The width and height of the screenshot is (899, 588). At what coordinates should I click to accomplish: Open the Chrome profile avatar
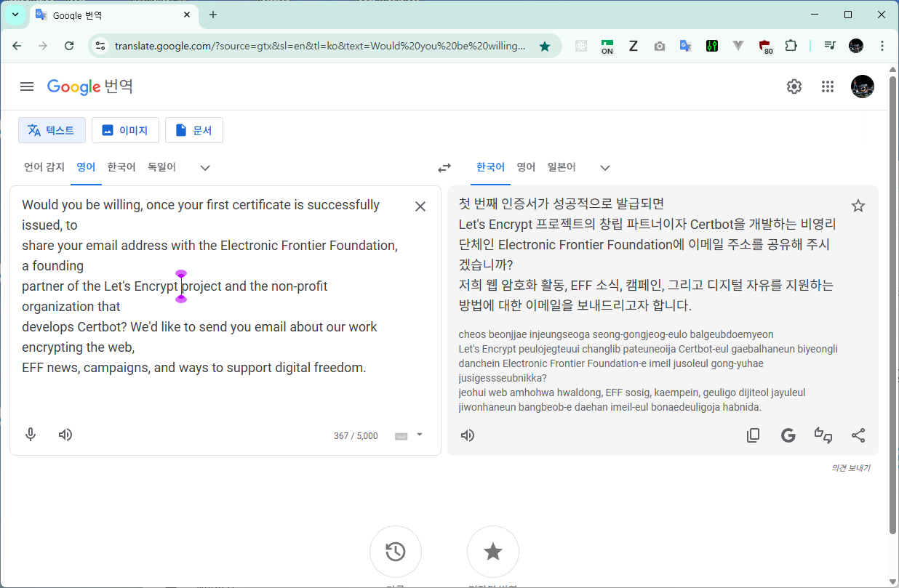856,46
